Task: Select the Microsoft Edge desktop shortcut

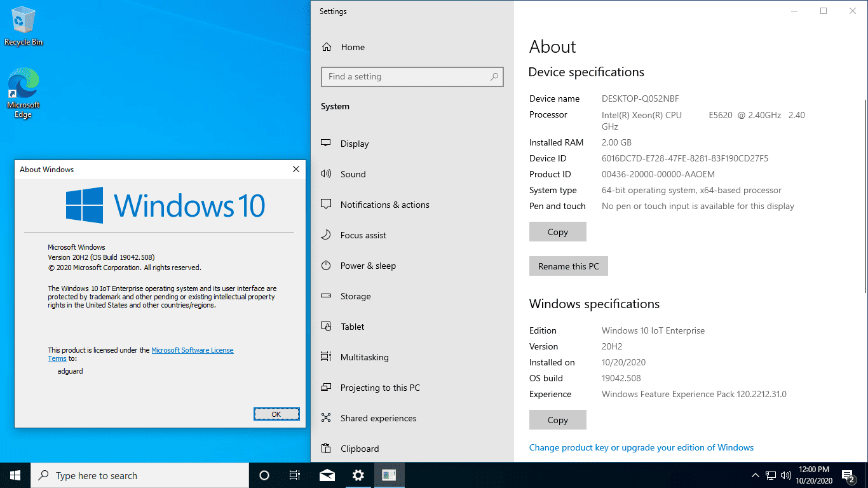Action: (x=24, y=94)
